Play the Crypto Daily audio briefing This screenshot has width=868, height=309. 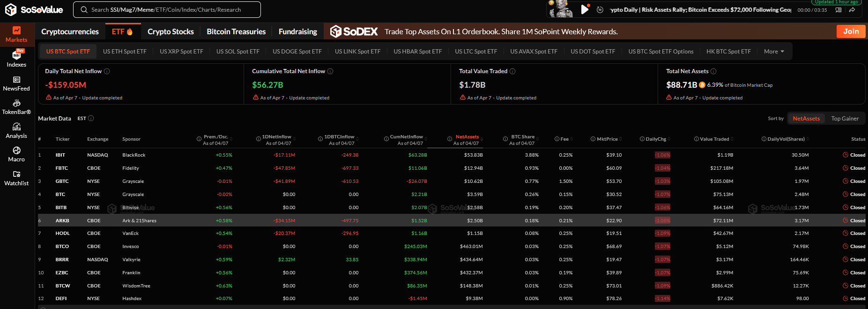click(x=585, y=9)
